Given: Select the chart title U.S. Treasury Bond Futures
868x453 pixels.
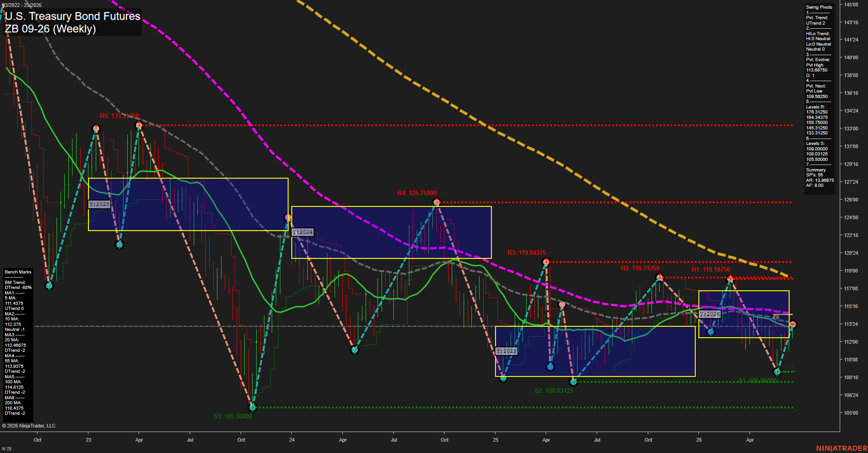Looking at the screenshot, I should (72, 16).
